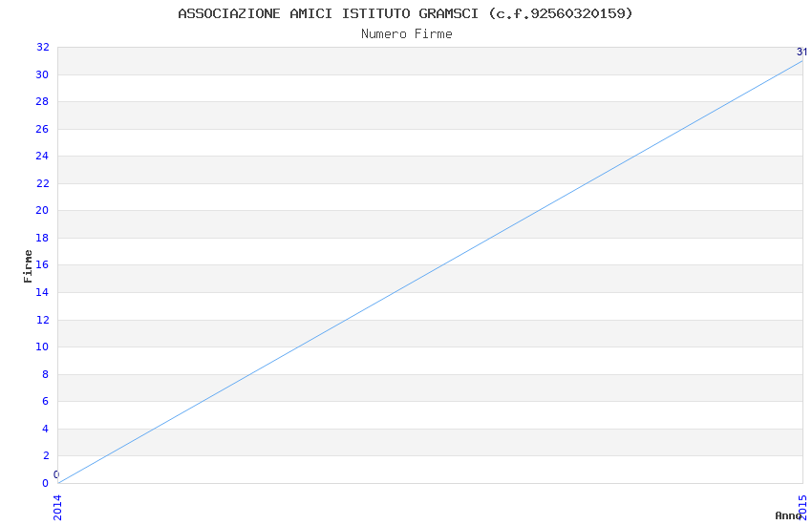Click the data label 0 at line start

56,474
